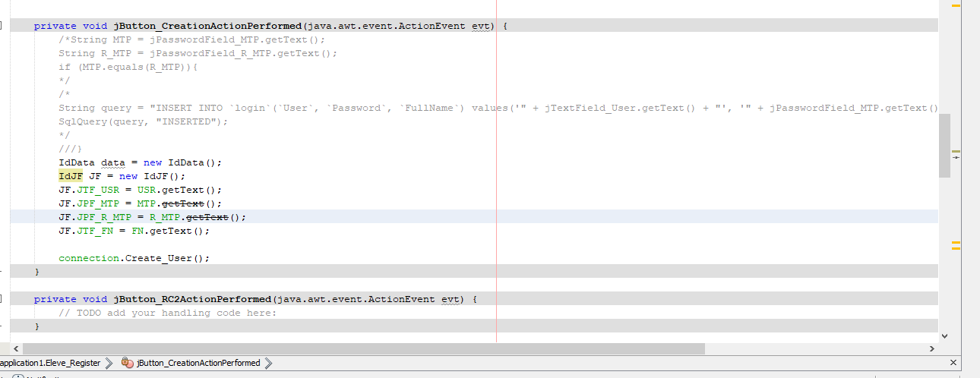Expand chevron after jButton_CreationActionPerformed breadcrumb
The width and height of the screenshot is (980, 378).
click(268, 363)
